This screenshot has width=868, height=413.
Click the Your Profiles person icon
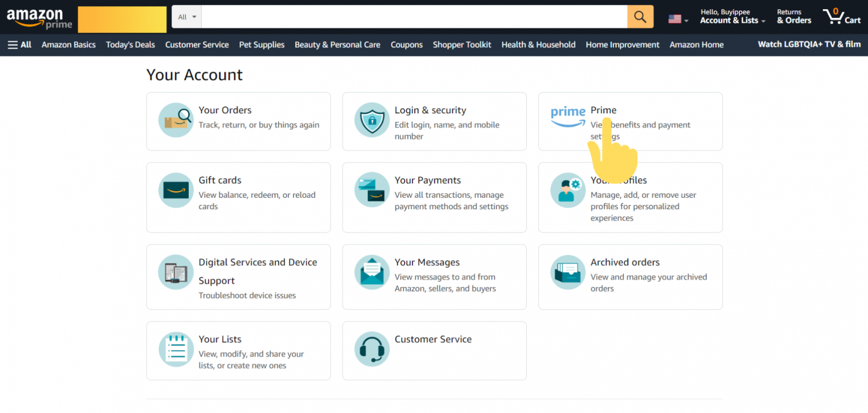click(x=568, y=190)
